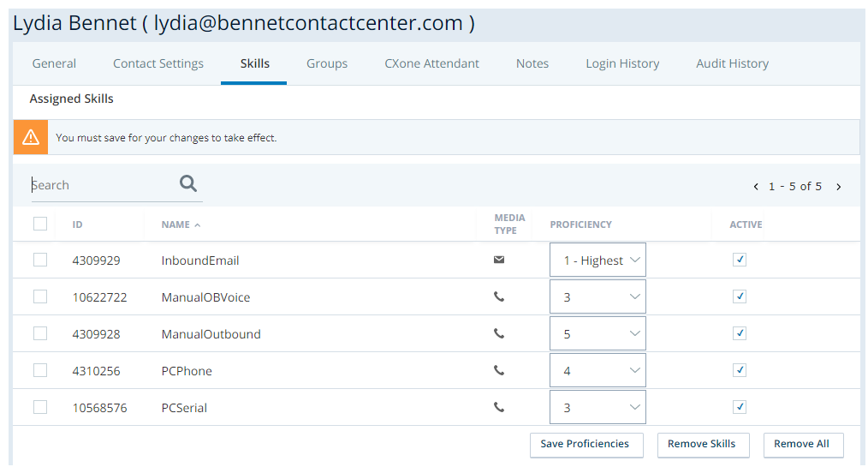This screenshot has height=473, width=868.
Task: Open ManualOBVoice proficiency dropdown
Action: pos(597,296)
